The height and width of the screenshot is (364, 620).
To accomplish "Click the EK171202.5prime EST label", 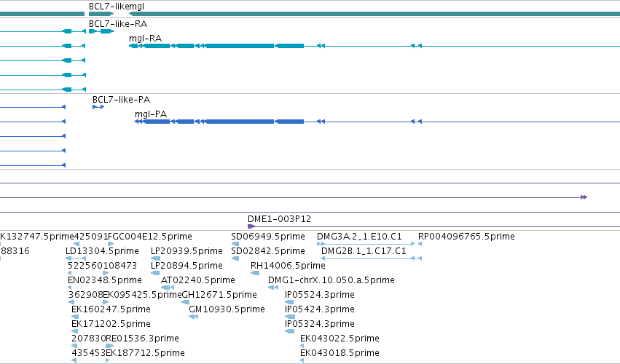I will pos(111,324).
